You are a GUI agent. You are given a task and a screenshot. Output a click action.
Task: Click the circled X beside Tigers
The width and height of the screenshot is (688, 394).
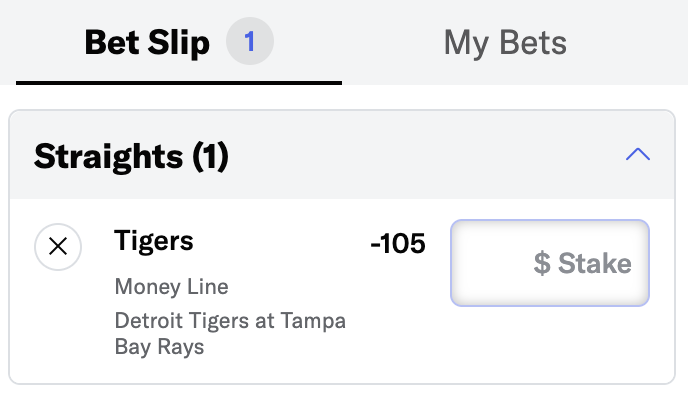pyautogui.click(x=58, y=247)
